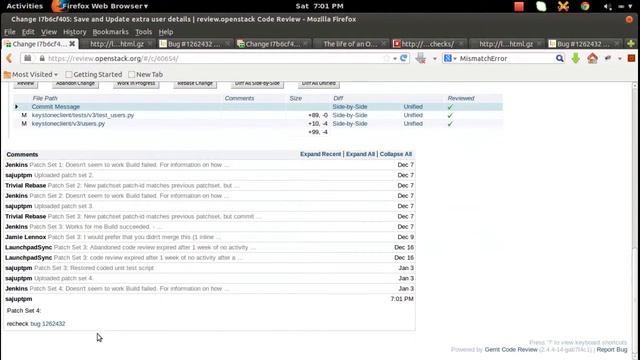Viewport: 640px width, 360px height.
Task: Open the chat bubble tray icon
Action: [541, 6]
